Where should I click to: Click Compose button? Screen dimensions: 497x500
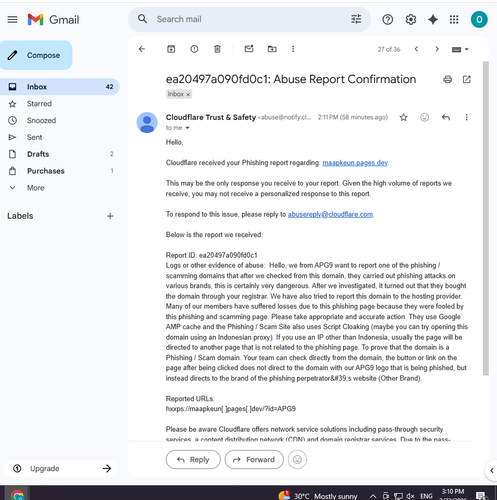(x=36, y=55)
